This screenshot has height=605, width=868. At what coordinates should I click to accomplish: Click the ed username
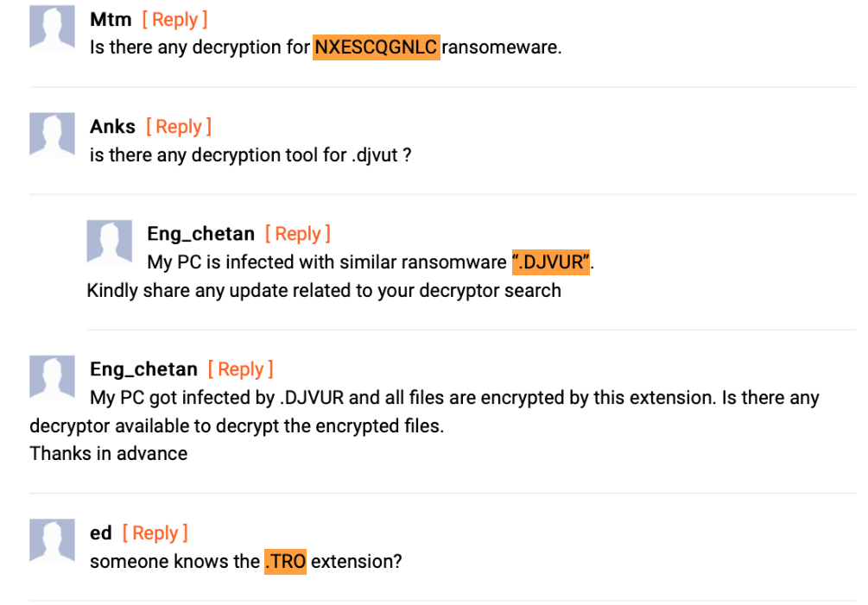point(101,533)
